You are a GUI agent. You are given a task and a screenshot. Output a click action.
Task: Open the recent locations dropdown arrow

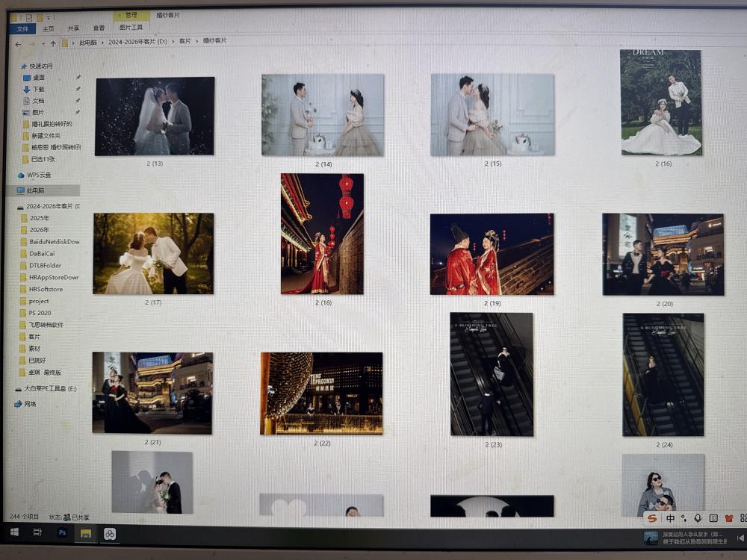pyautogui.click(x=42, y=44)
